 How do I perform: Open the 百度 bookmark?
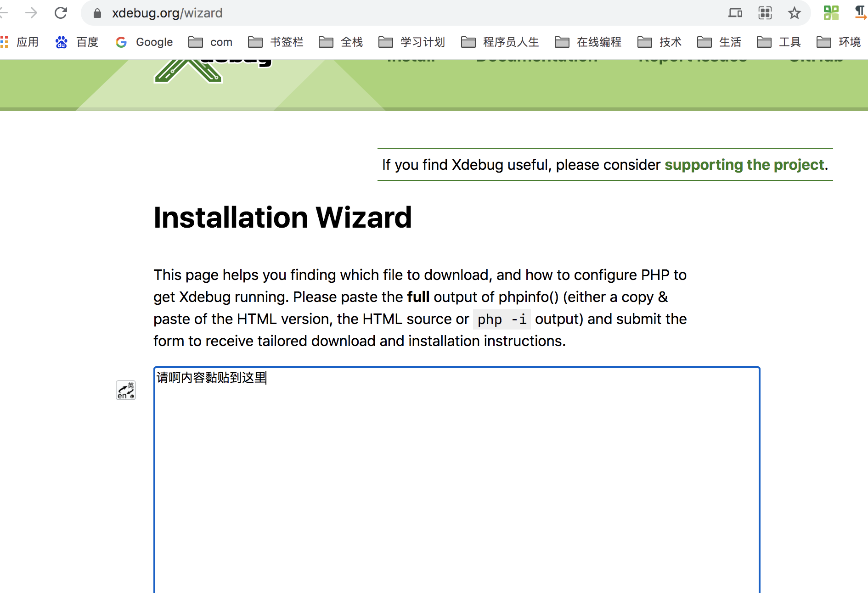[77, 42]
